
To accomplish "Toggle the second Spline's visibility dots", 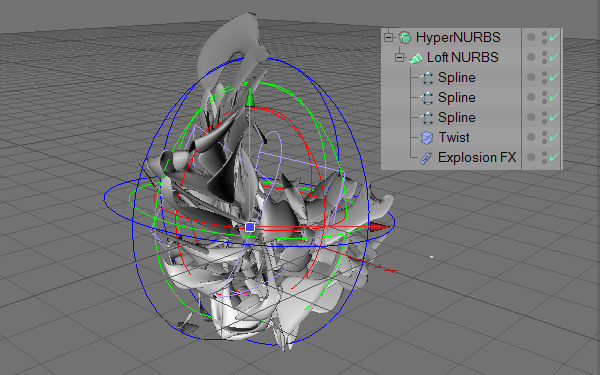I will tap(545, 97).
